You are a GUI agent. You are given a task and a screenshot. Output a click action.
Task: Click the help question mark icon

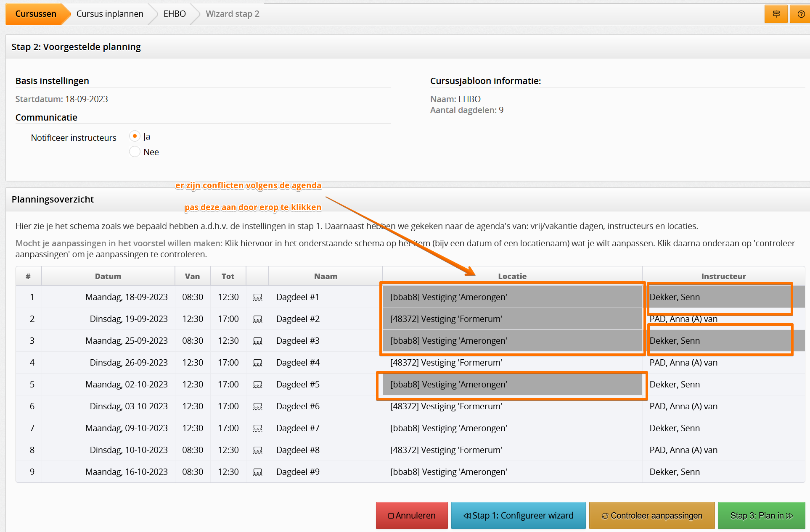click(x=801, y=14)
